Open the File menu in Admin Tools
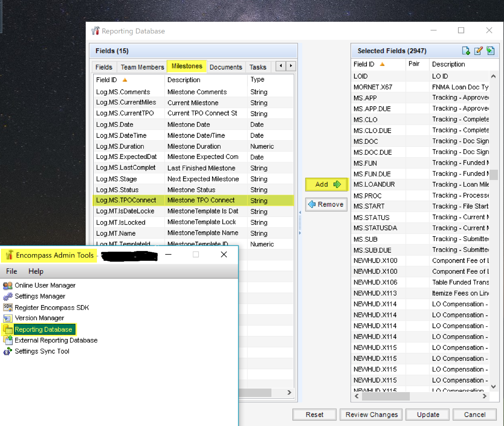The width and height of the screenshot is (504, 426). tap(12, 271)
